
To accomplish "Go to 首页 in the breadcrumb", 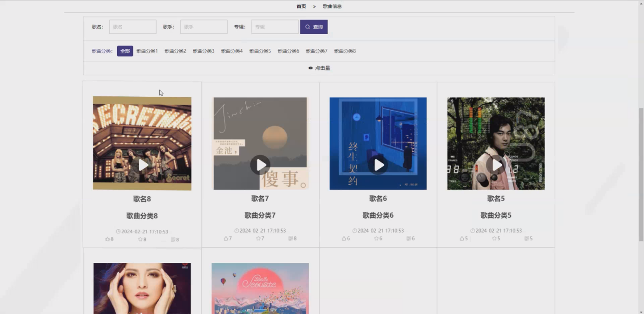I will pos(301,7).
